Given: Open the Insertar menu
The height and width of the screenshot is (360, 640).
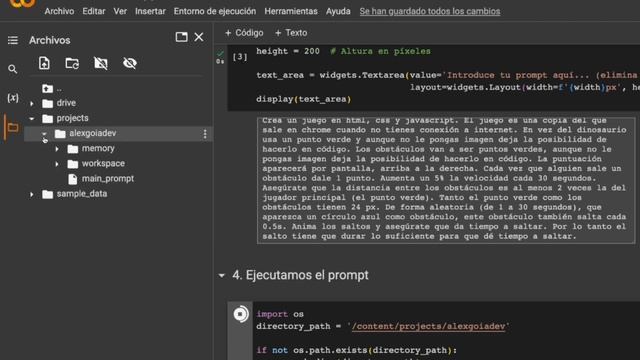Looking at the screenshot, I should (150, 11).
